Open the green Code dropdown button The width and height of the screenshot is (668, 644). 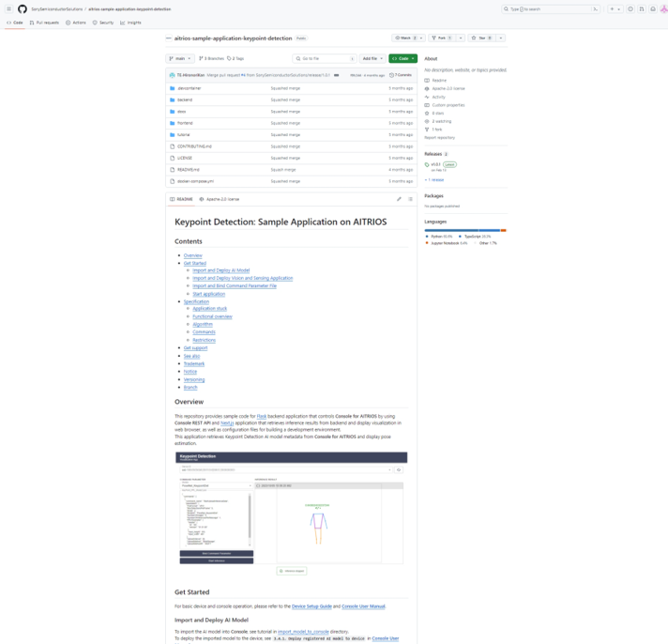pyautogui.click(x=403, y=58)
